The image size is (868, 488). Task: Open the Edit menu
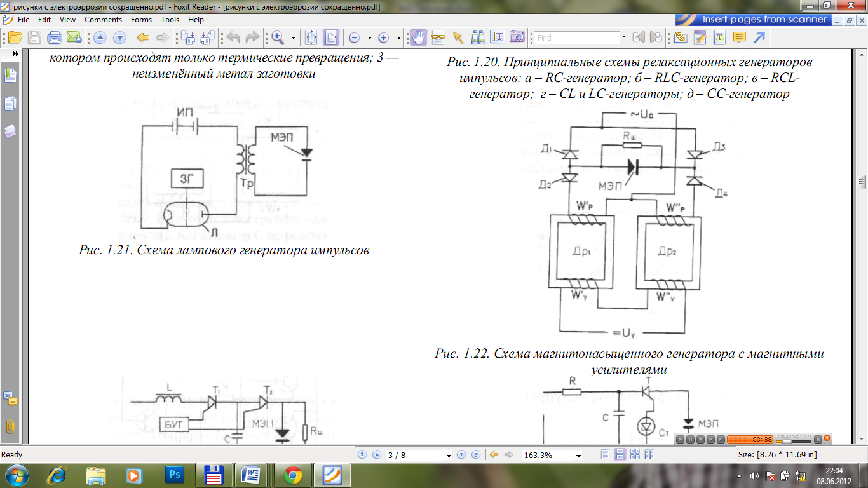click(x=44, y=20)
